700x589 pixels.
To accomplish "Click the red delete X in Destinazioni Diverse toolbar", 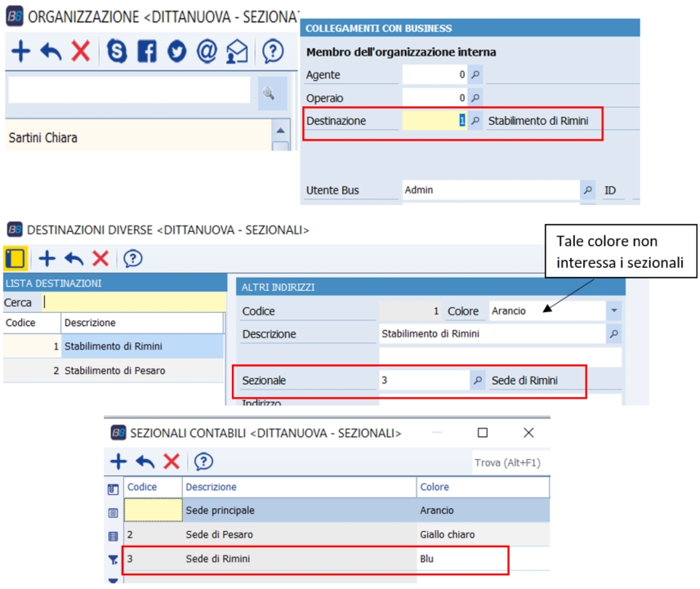I will 100,258.
